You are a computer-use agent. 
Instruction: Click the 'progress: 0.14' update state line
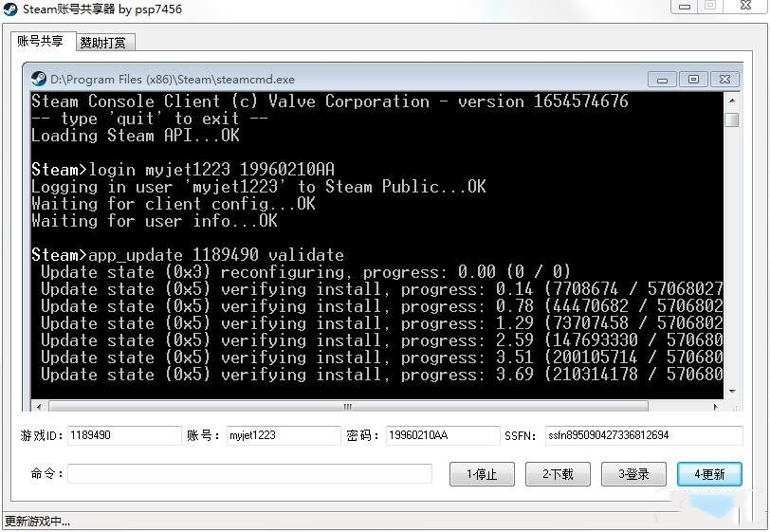pyautogui.click(x=381, y=289)
